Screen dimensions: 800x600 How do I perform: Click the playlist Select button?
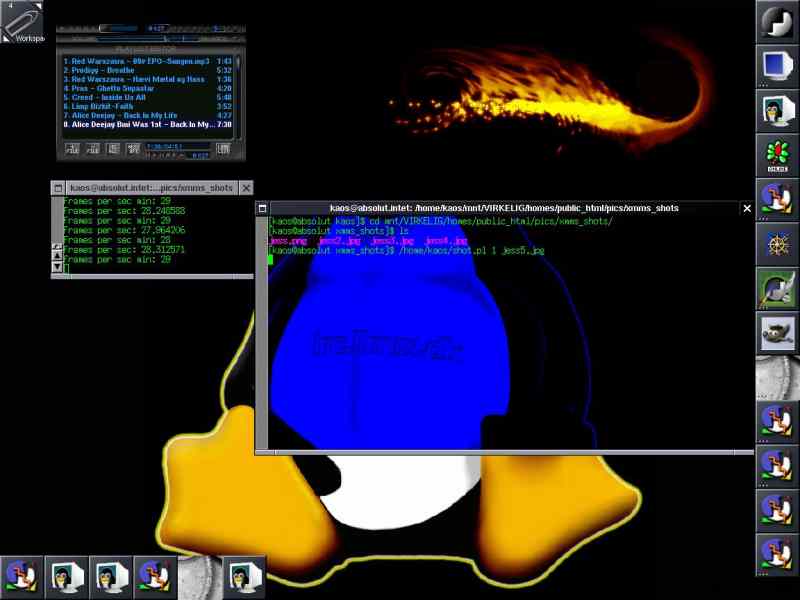tap(113, 149)
